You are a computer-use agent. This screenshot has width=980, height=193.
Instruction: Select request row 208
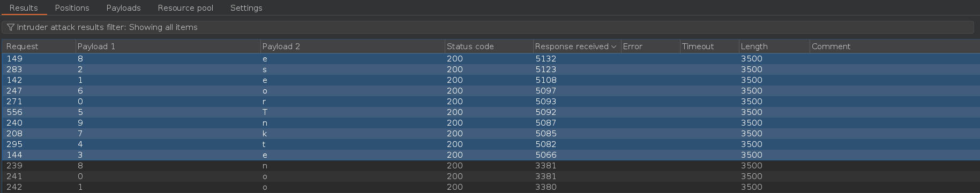491,134
